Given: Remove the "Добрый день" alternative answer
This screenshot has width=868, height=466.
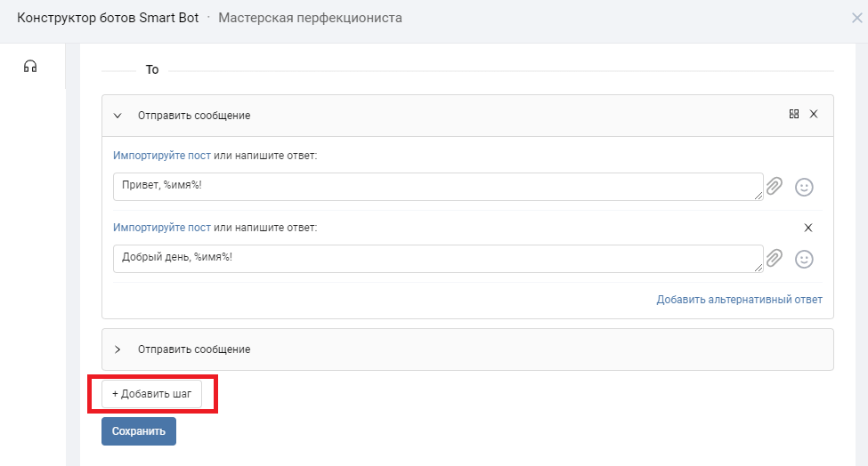Looking at the screenshot, I should click(808, 228).
